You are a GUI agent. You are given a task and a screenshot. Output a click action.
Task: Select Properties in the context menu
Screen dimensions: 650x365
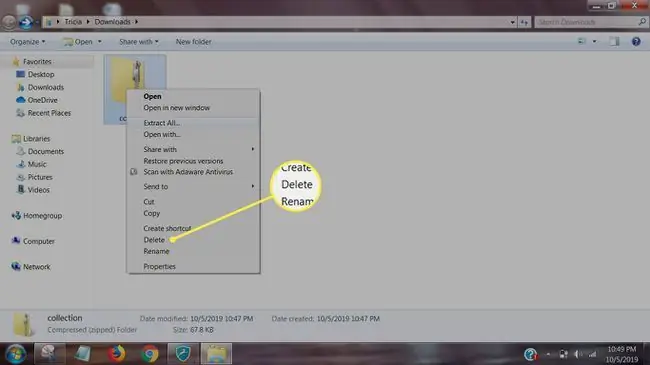(160, 266)
